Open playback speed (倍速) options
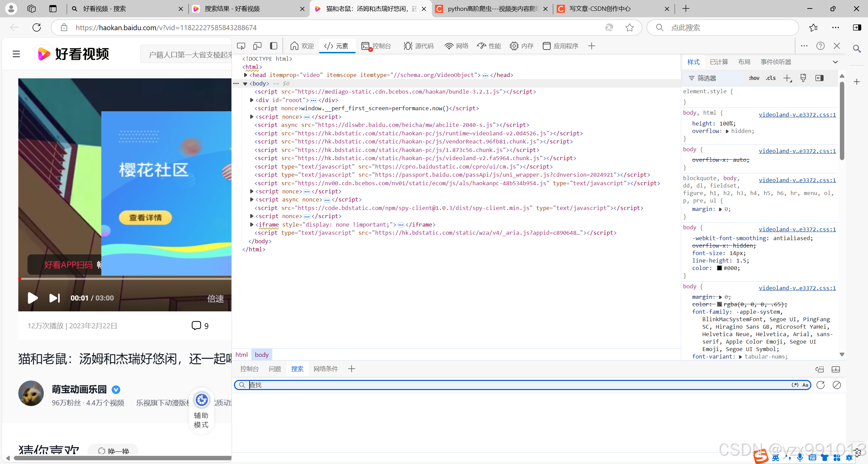Image resolution: width=868 pixels, height=464 pixels. tap(216, 298)
